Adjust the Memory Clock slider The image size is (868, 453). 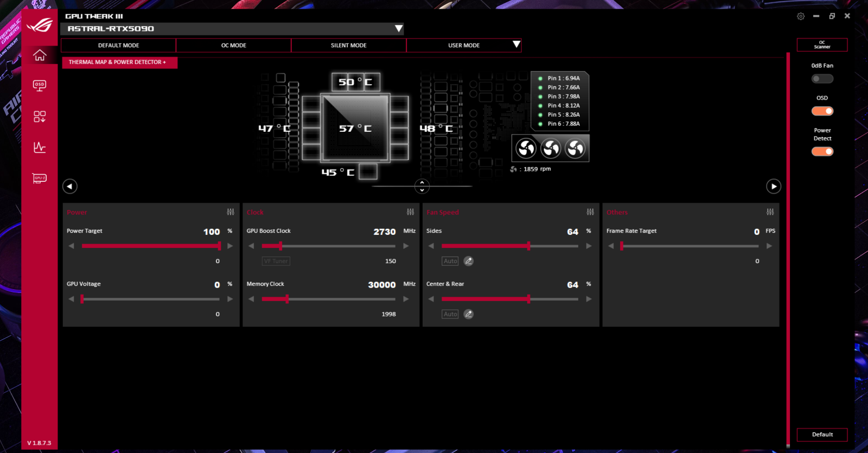(x=329, y=299)
